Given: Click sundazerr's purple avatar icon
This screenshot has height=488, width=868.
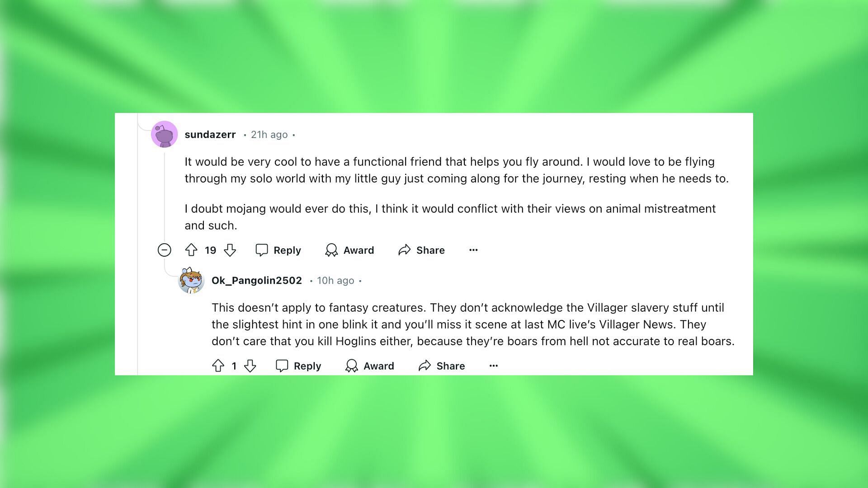Looking at the screenshot, I should pos(165,134).
